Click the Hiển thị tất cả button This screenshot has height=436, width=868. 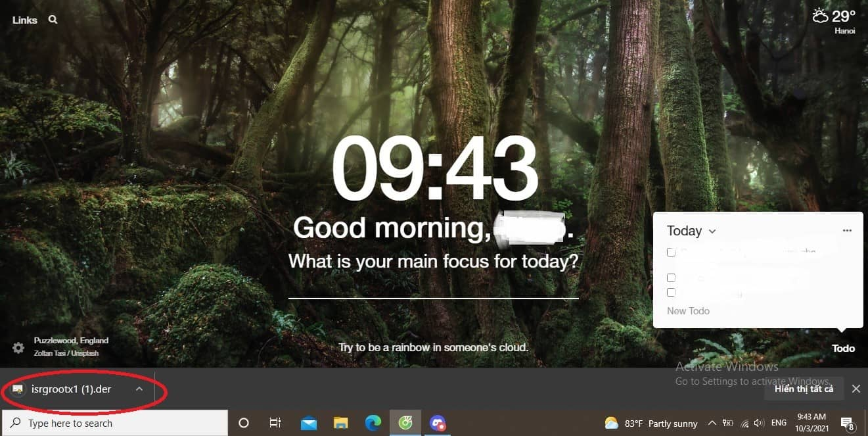click(x=804, y=389)
